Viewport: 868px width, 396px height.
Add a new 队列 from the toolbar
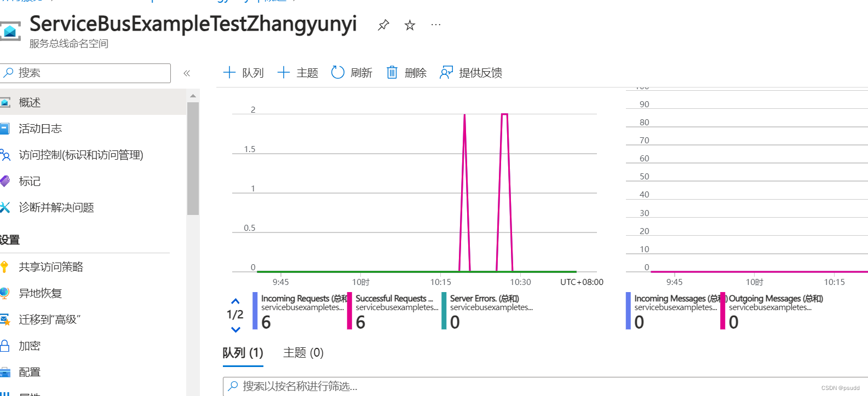point(244,73)
